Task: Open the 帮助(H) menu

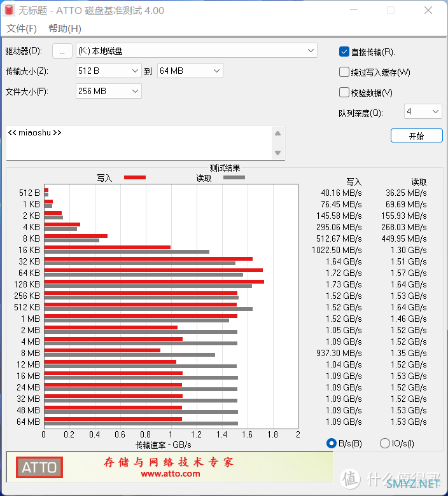Action: tap(64, 29)
